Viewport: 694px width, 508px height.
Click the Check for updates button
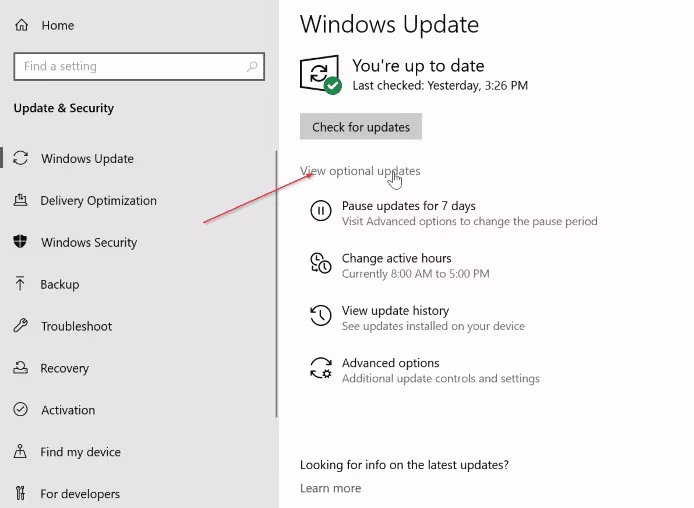pyautogui.click(x=361, y=127)
